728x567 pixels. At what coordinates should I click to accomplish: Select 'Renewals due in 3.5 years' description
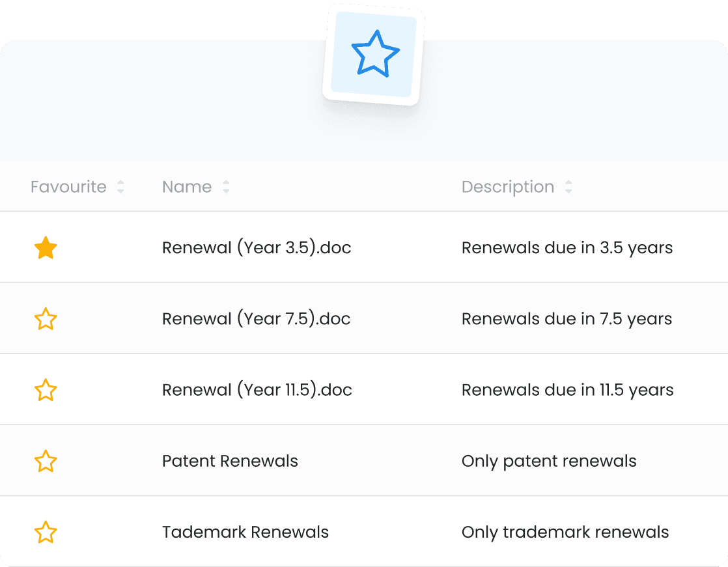567,248
